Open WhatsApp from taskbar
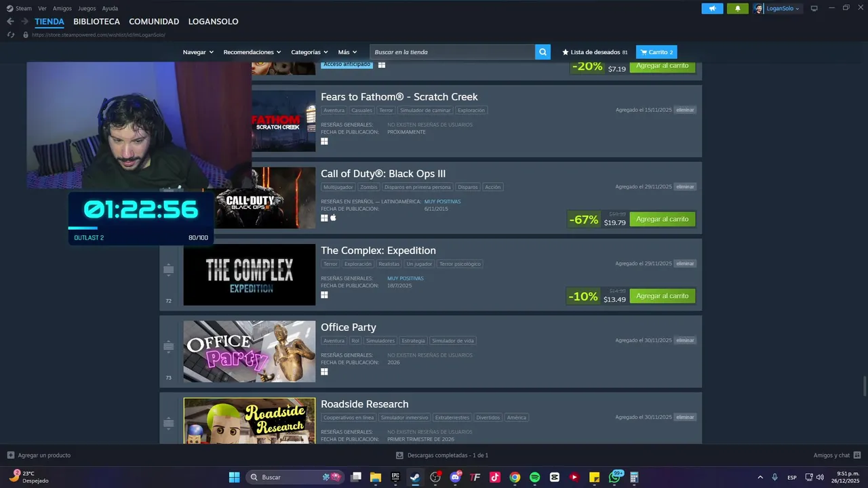The image size is (868, 488). click(x=614, y=477)
